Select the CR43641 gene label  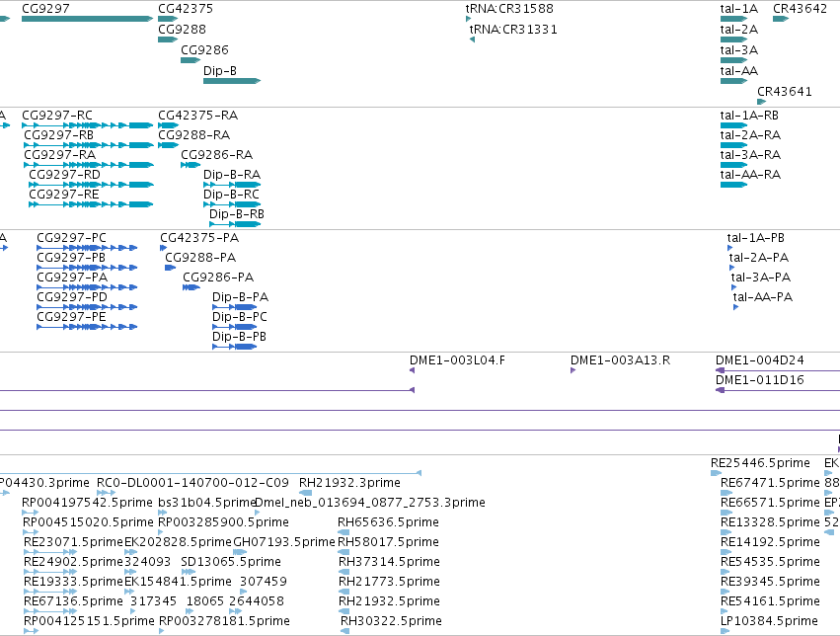tap(785, 92)
